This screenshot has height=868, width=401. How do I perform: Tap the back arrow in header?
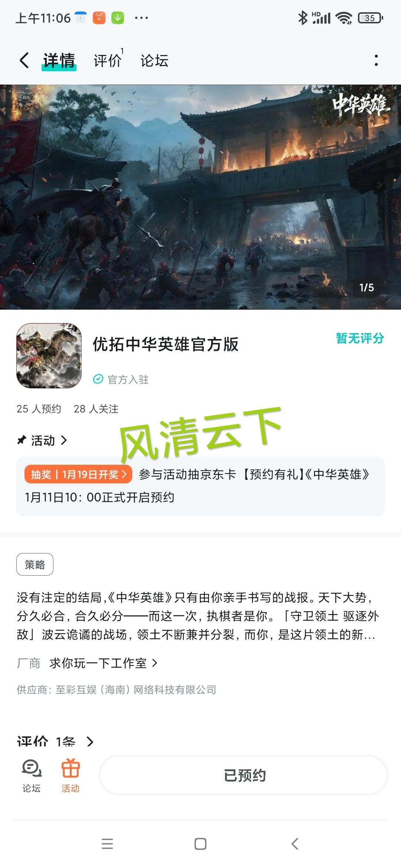[x=24, y=60]
